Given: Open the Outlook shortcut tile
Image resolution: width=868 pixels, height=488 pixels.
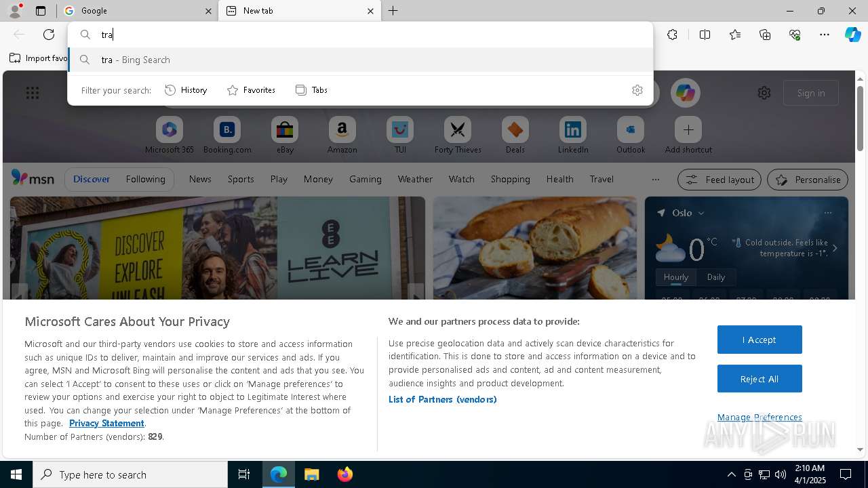Looking at the screenshot, I should click(x=631, y=135).
